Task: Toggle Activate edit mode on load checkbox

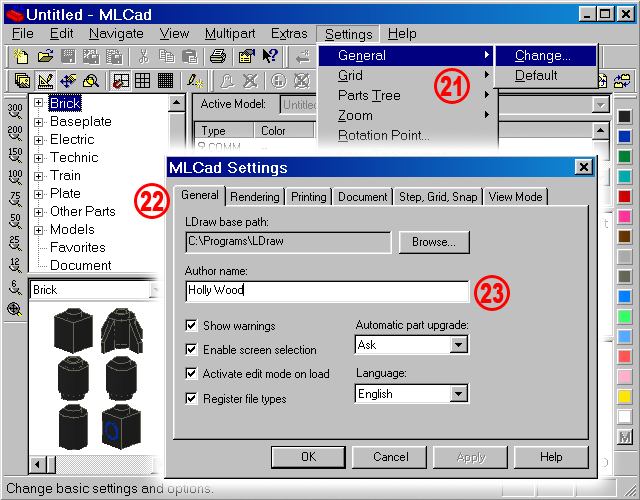Action: coord(191,373)
